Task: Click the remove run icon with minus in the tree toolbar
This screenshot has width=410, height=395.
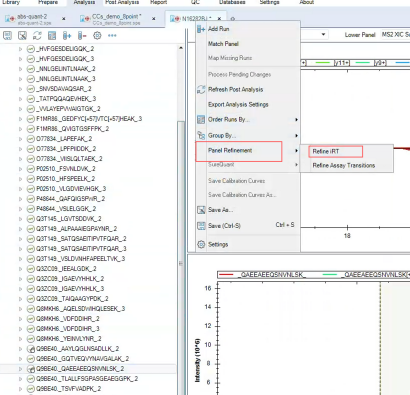Action: click(82, 35)
